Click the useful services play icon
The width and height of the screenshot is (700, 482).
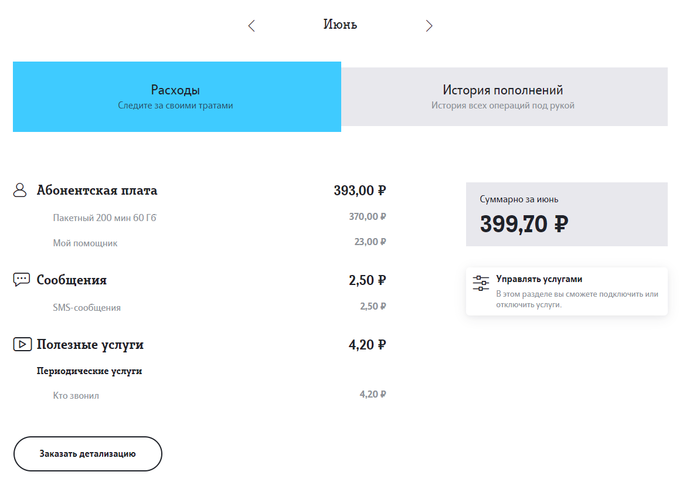coord(21,344)
